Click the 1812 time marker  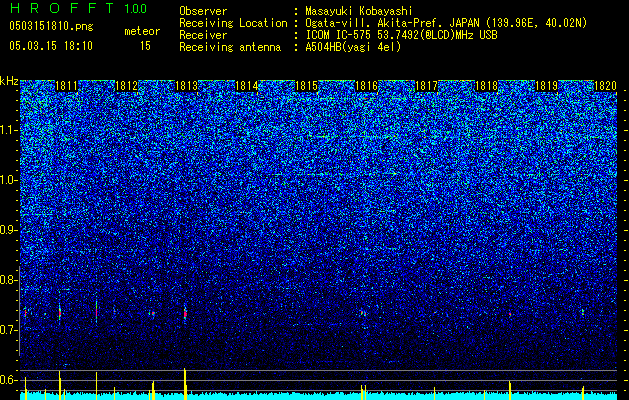tap(127, 86)
